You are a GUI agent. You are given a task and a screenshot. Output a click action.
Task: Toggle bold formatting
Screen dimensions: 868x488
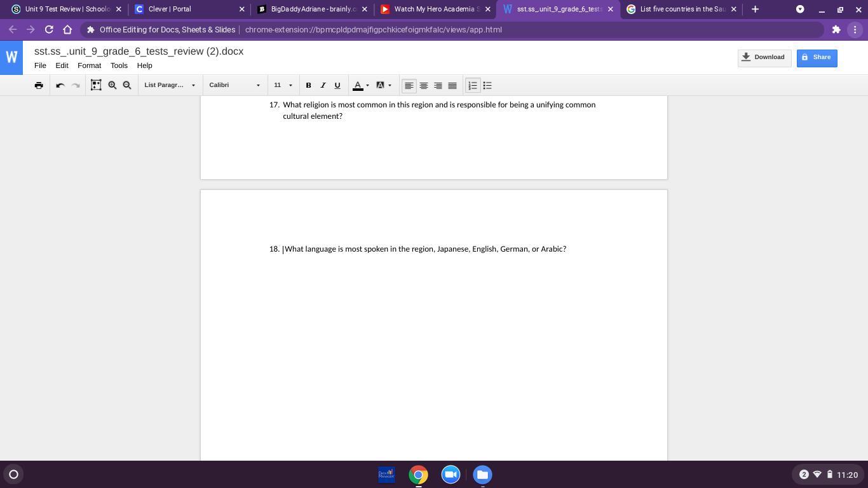308,85
